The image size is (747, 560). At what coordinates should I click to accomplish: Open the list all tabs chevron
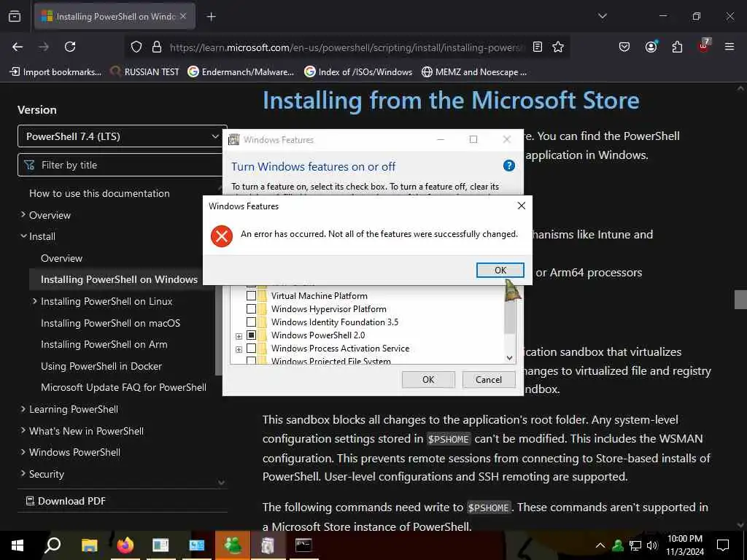click(x=602, y=16)
